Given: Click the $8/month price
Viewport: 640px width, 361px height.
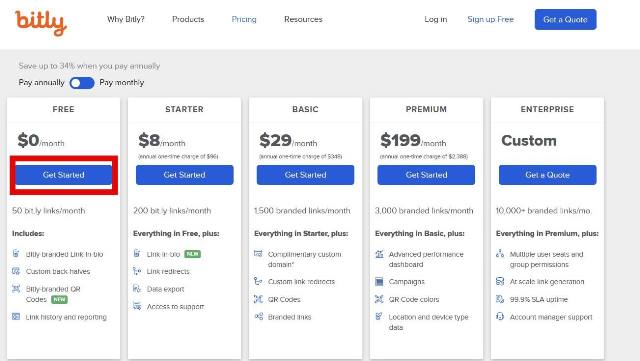Looking at the screenshot, I should pyautogui.click(x=162, y=140).
